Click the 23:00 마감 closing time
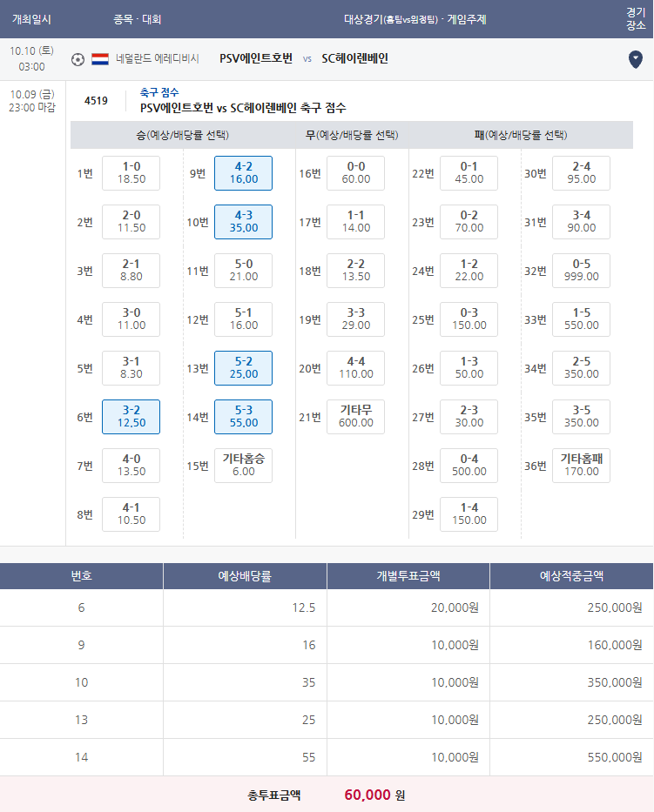This screenshot has width=654, height=812. (x=32, y=108)
